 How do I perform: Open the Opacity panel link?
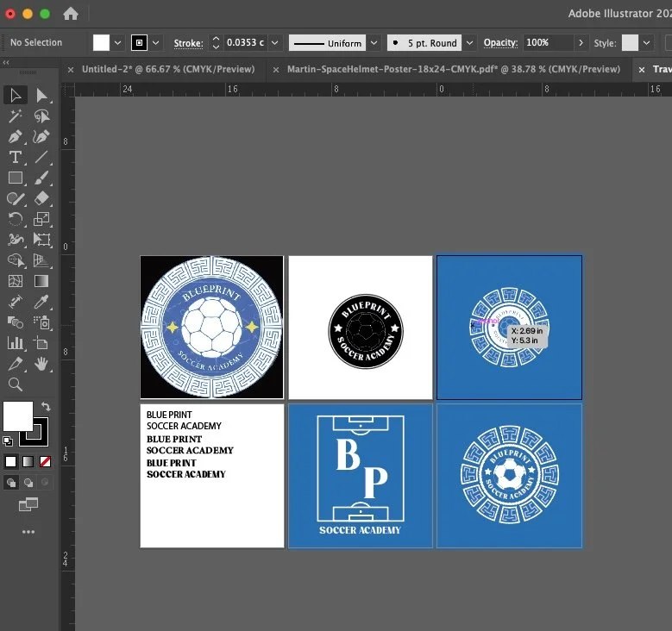tap(500, 43)
